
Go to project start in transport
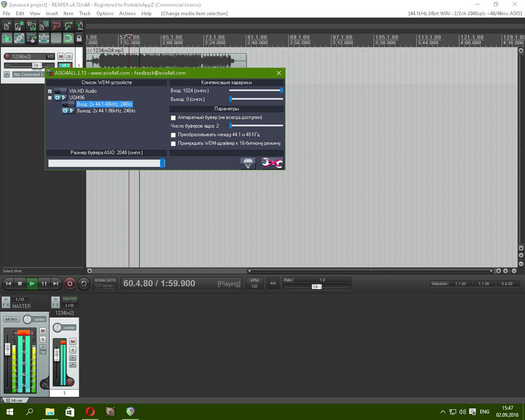8,283
